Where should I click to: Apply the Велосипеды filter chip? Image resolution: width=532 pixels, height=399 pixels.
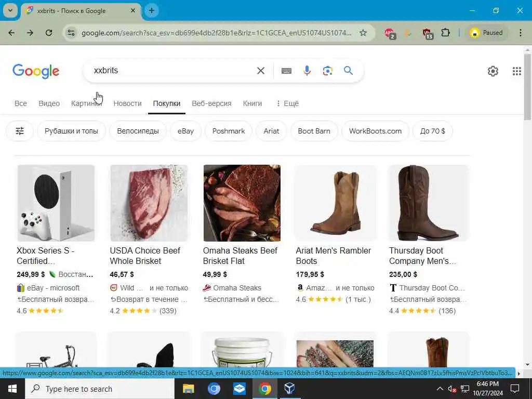tap(138, 131)
